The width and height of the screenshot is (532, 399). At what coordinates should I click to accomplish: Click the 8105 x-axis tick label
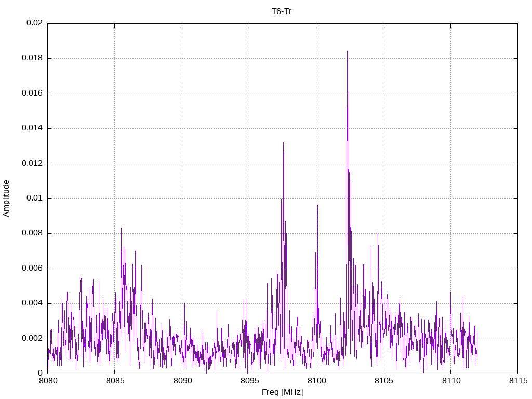384,381
